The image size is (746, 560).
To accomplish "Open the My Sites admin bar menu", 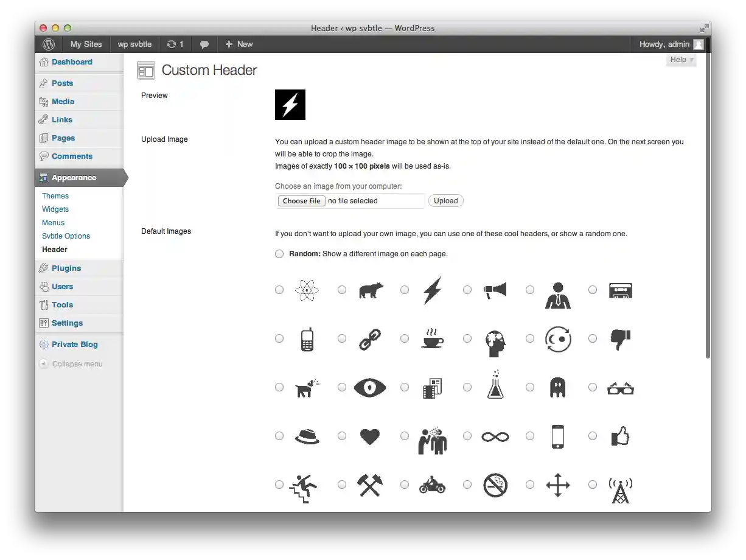I will [x=86, y=44].
